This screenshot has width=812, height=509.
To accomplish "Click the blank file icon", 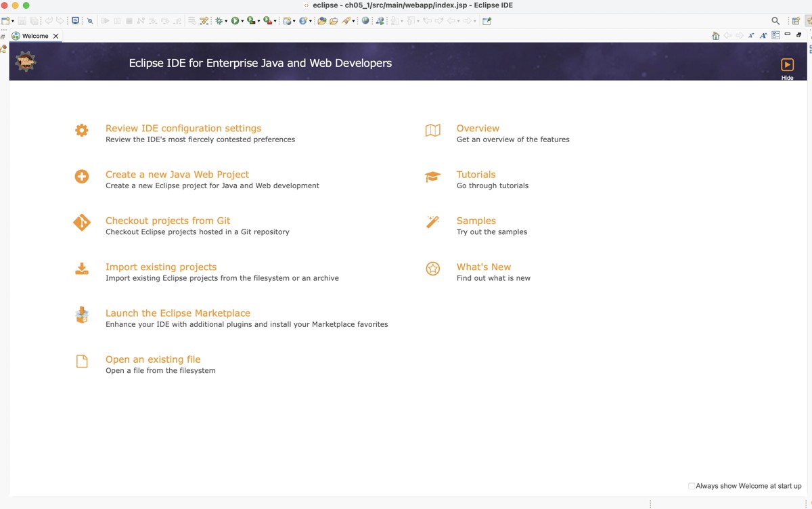I will point(81,361).
